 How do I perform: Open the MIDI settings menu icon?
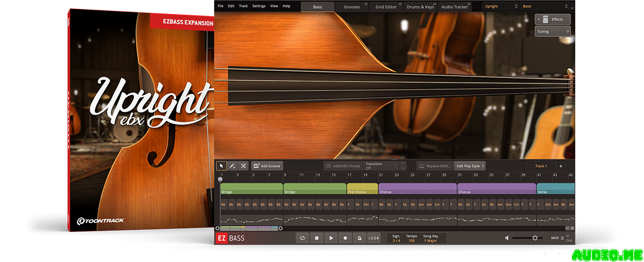pos(561,238)
